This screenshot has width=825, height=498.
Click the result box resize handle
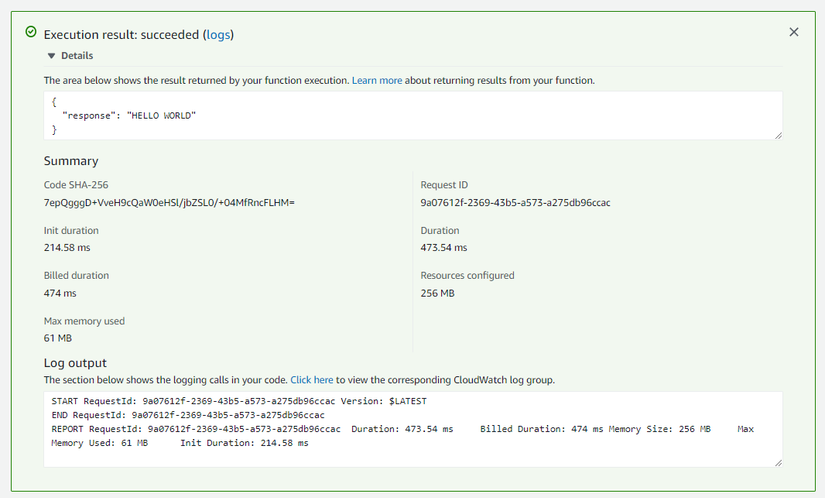tap(778, 136)
